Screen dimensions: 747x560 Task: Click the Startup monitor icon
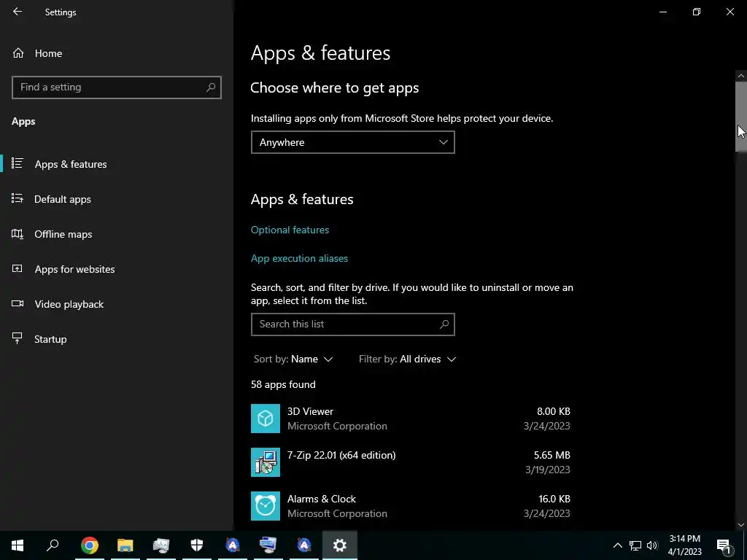pyautogui.click(x=18, y=338)
